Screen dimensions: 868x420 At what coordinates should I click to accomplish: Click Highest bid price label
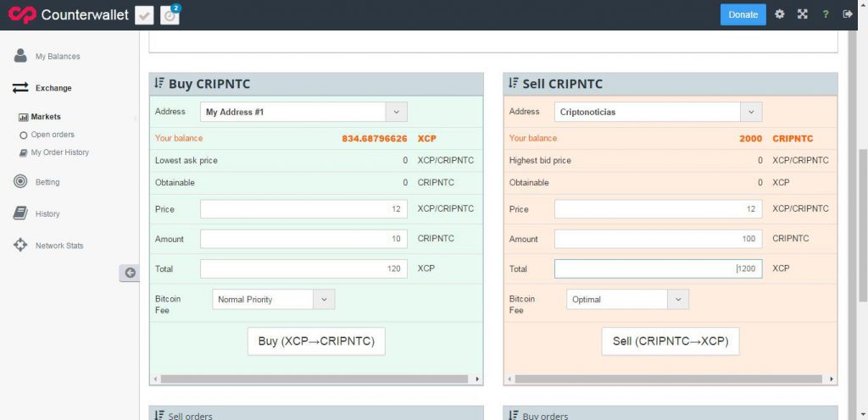[540, 160]
